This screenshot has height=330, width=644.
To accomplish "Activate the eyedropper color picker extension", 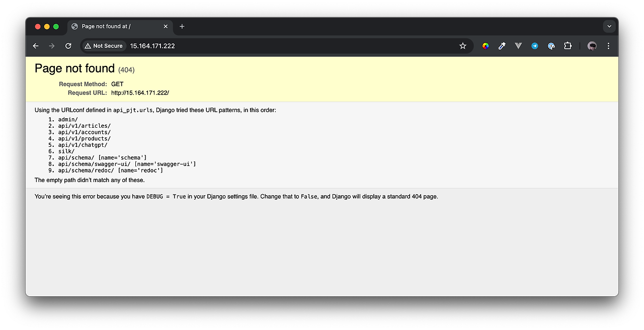I will pyautogui.click(x=502, y=46).
